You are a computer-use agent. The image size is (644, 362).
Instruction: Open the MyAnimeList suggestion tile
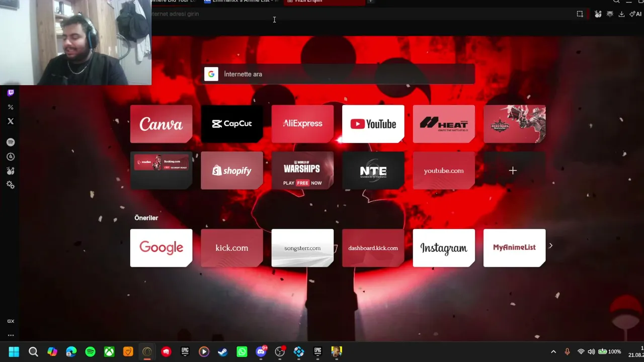tap(515, 248)
